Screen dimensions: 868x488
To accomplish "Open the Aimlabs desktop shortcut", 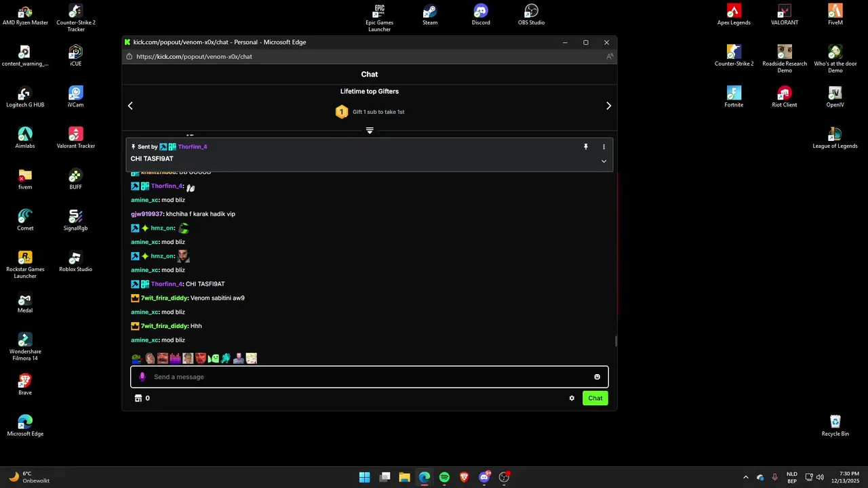I will [x=25, y=138].
